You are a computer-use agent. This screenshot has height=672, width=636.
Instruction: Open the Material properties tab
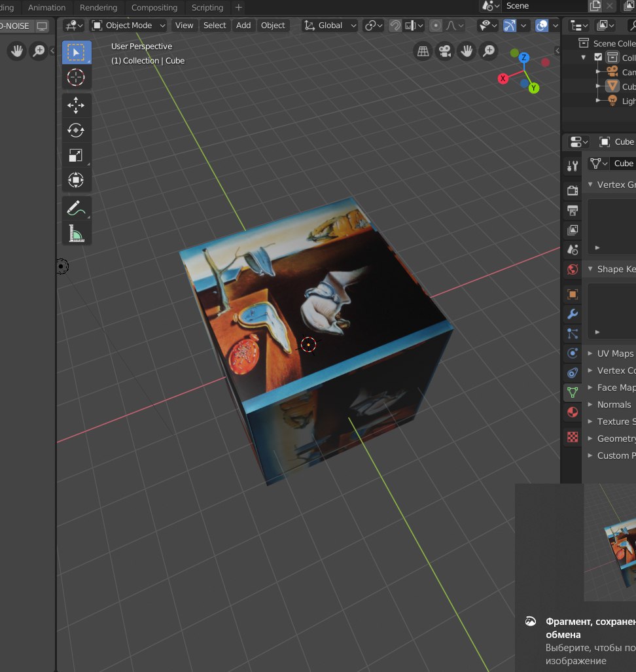pyautogui.click(x=573, y=412)
